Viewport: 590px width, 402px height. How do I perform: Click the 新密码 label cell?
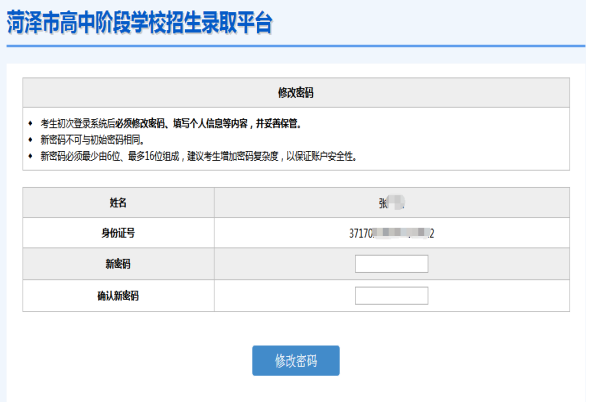119,264
